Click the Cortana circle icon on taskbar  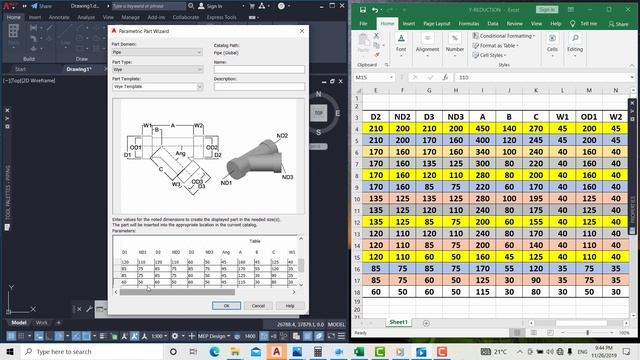(x=173, y=351)
